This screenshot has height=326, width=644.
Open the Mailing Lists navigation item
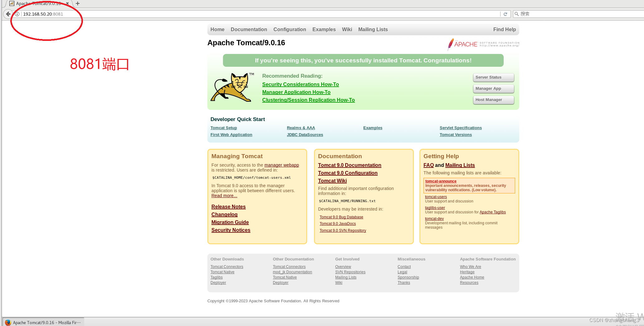(x=373, y=29)
